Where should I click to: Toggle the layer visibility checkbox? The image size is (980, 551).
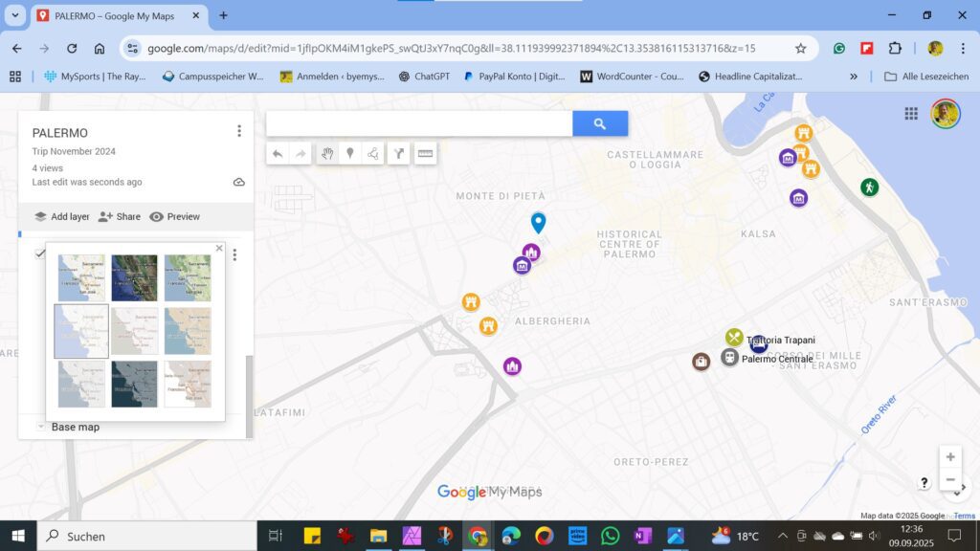pos(40,253)
